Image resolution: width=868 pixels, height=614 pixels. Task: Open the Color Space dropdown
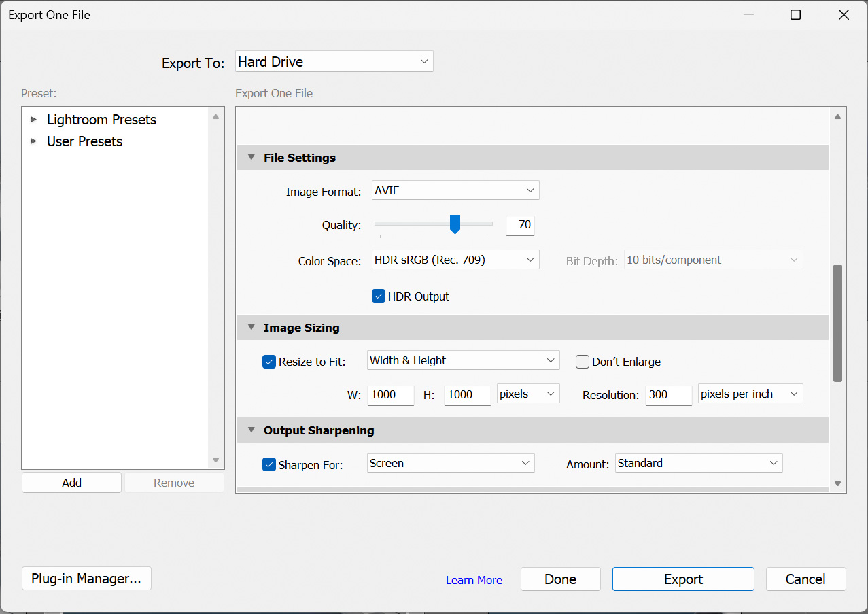pyautogui.click(x=455, y=259)
